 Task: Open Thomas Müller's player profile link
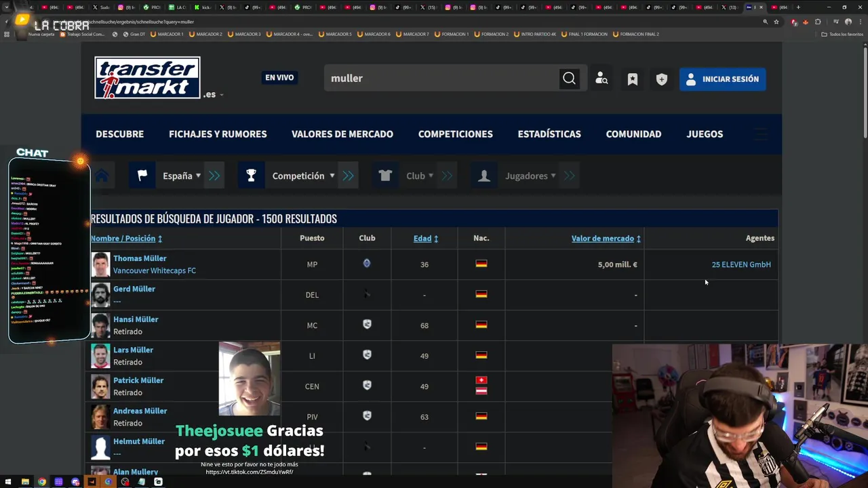(140, 258)
